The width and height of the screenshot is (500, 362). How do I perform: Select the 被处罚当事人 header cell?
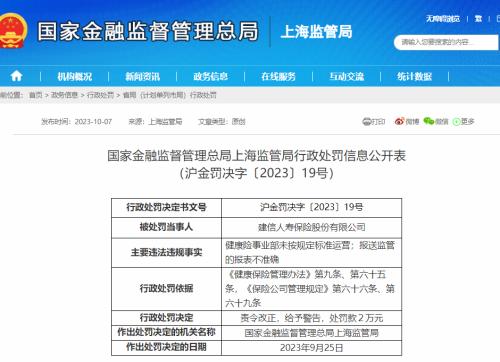(x=166, y=228)
